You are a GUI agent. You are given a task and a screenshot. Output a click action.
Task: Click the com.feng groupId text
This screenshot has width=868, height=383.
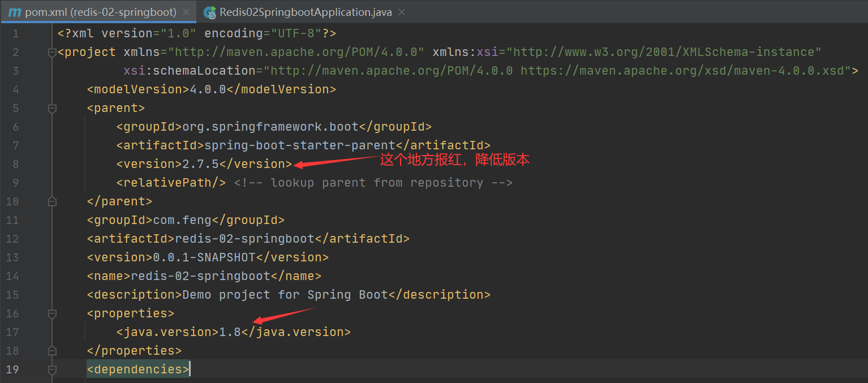pyautogui.click(x=182, y=220)
